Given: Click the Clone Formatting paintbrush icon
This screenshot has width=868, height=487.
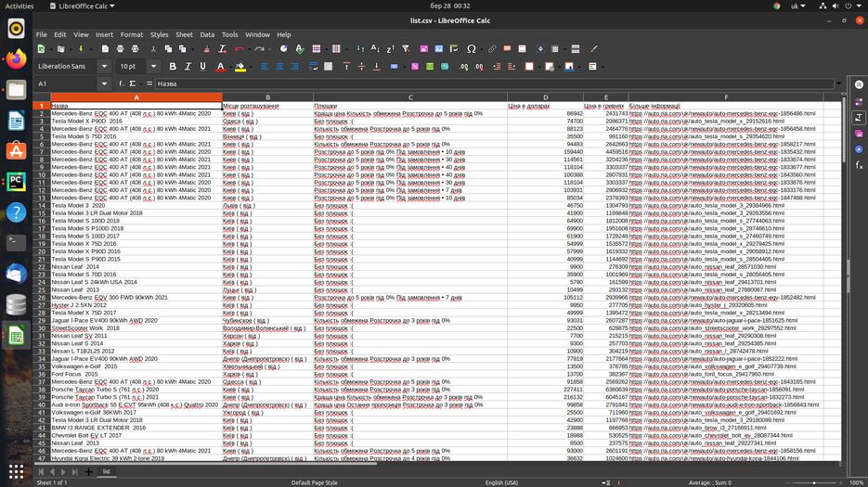Looking at the screenshot, I should point(206,49).
